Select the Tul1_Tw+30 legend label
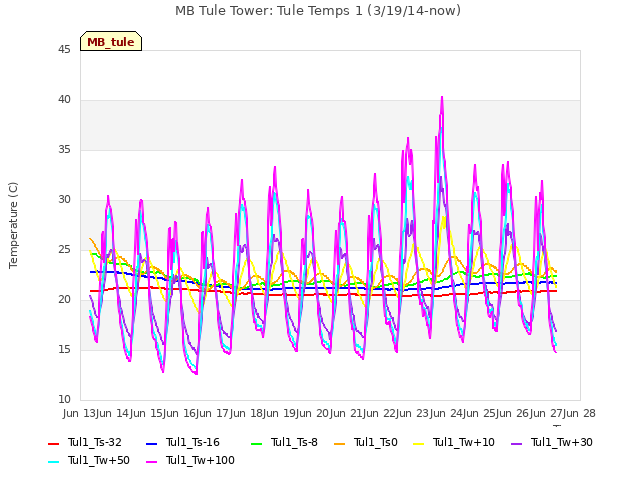This screenshot has height=480, width=640. (x=562, y=442)
